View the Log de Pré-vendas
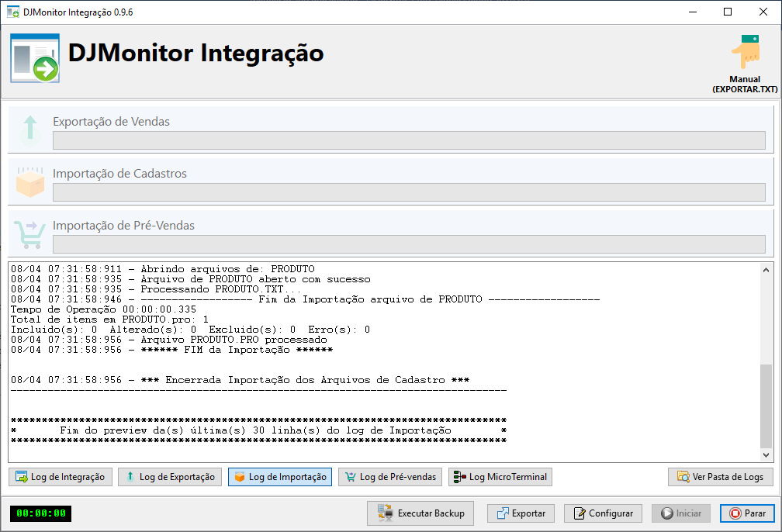Image resolution: width=782 pixels, height=532 pixels. tap(390, 477)
